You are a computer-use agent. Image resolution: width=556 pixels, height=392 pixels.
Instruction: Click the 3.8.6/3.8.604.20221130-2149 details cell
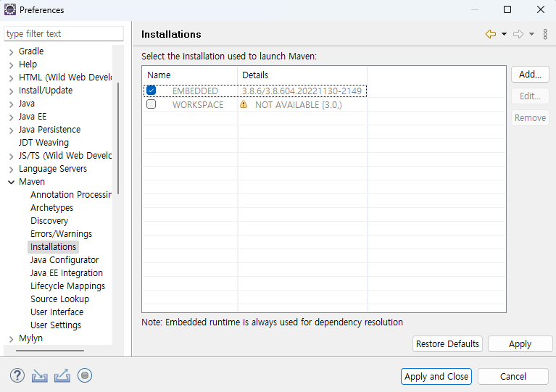(x=302, y=91)
